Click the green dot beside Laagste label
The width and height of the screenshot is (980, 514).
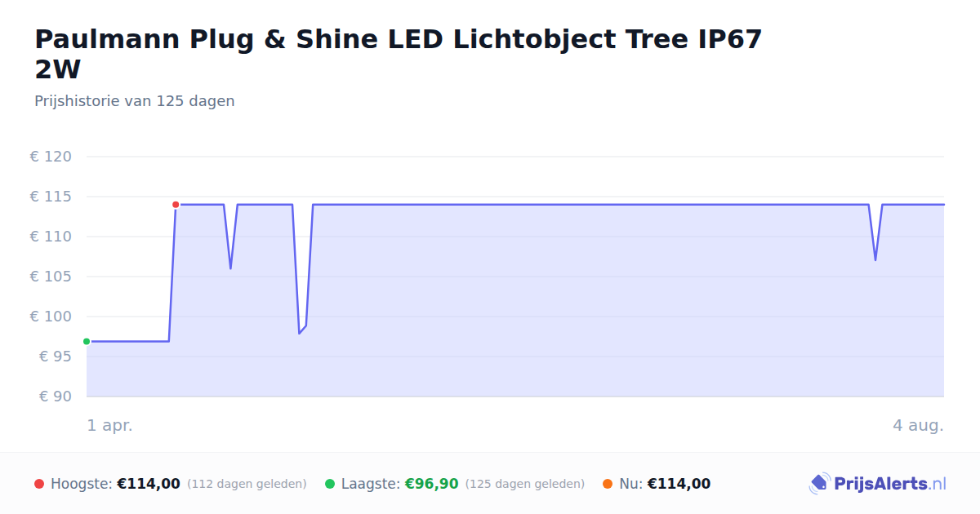[330, 484]
